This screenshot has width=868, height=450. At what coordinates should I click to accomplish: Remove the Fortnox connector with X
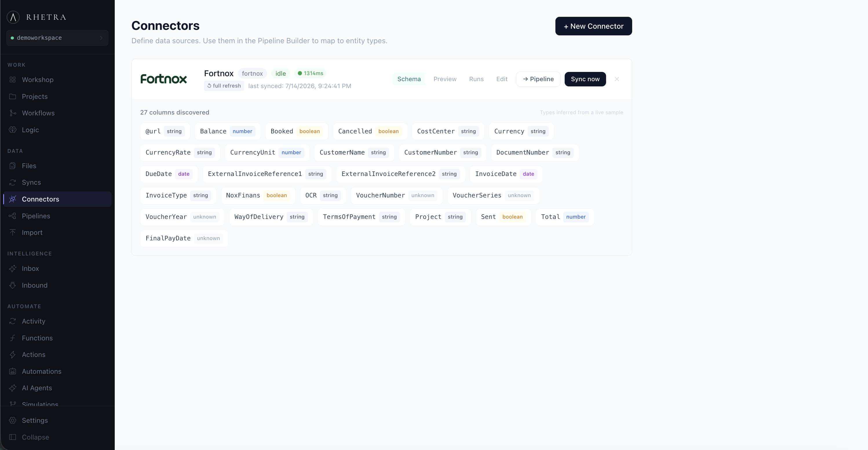click(x=617, y=79)
